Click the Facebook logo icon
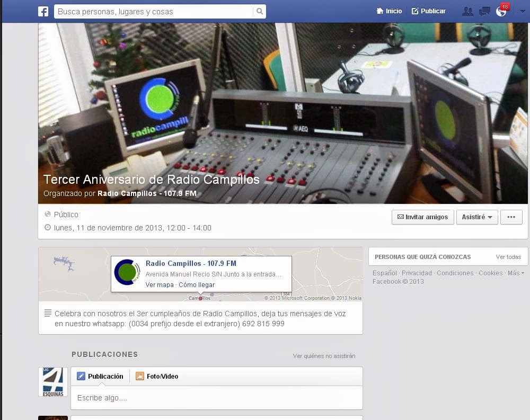This screenshot has width=530, height=420. pyautogui.click(x=43, y=12)
